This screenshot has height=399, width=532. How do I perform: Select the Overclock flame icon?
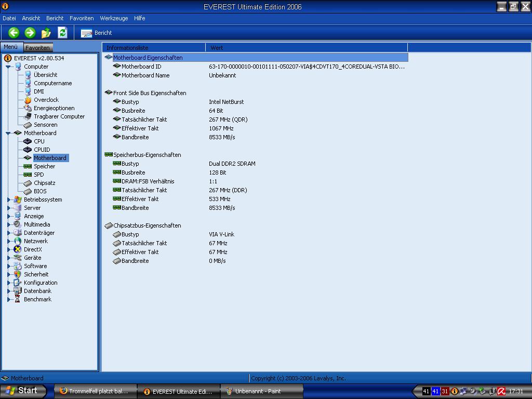28,100
